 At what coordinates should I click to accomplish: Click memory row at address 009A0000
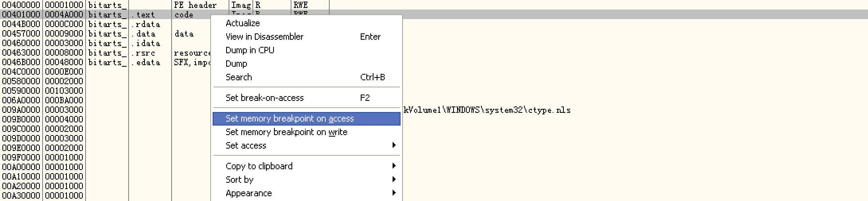coord(21,110)
